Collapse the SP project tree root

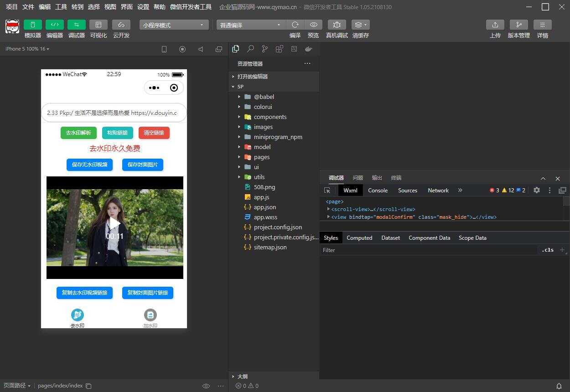pos(233,87)
